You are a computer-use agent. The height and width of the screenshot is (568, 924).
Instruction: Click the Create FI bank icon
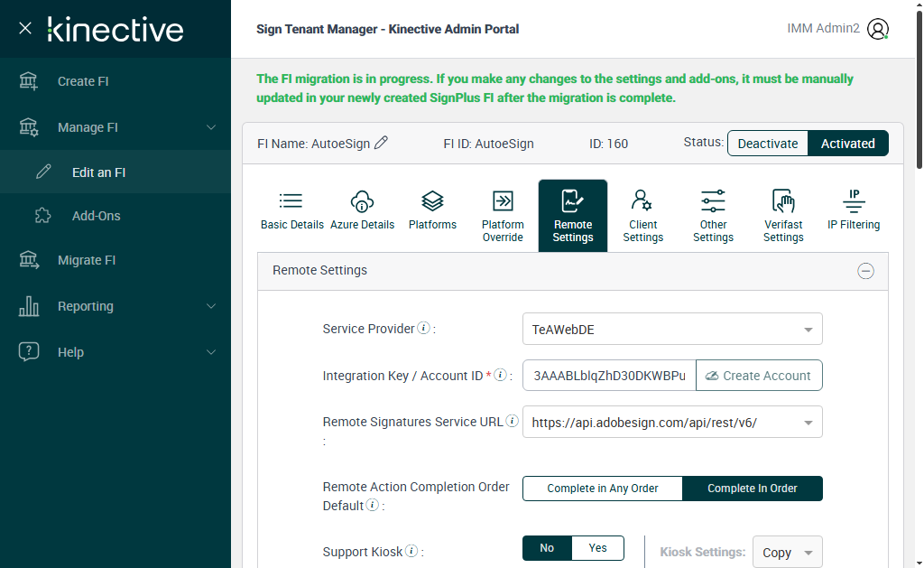click(28, 80)
